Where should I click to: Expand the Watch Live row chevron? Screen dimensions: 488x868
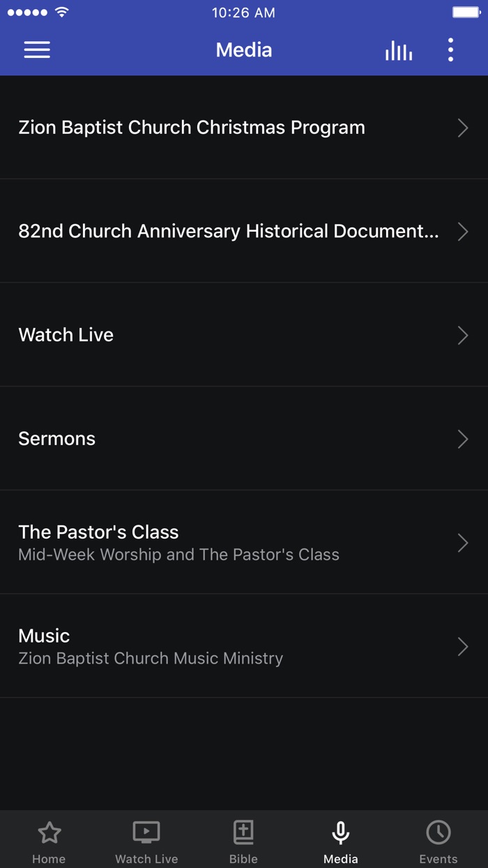[x=463, y=336]
